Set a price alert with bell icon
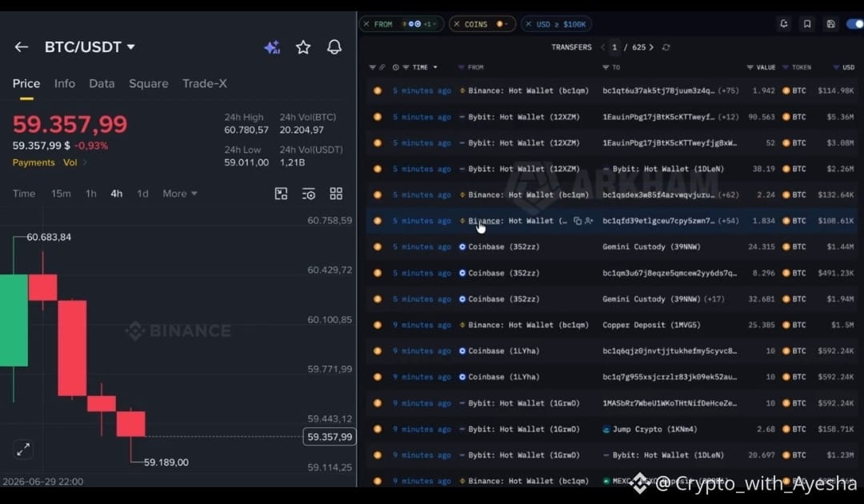The height and width of the screenshot is (504, 864). click(x=334, y=47)
